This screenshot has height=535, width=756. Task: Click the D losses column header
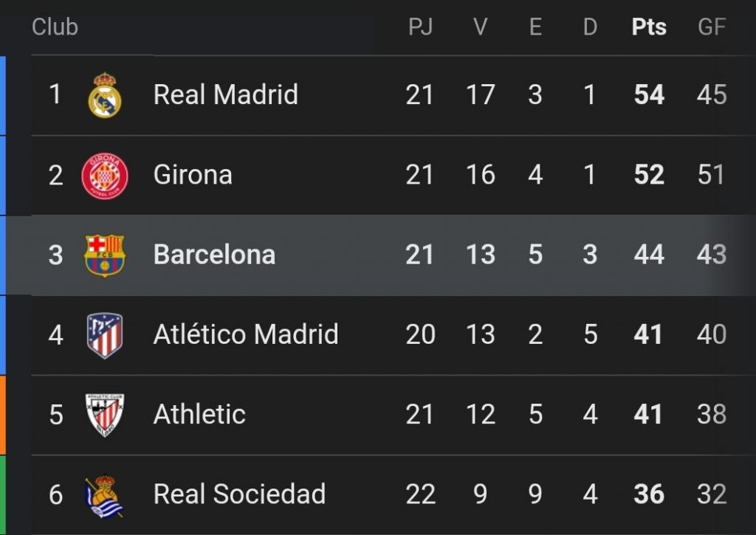[x=590, y=27]
